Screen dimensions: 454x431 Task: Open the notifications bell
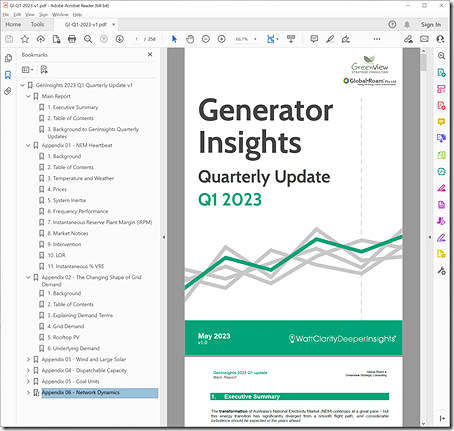click(x=407, y=24)
